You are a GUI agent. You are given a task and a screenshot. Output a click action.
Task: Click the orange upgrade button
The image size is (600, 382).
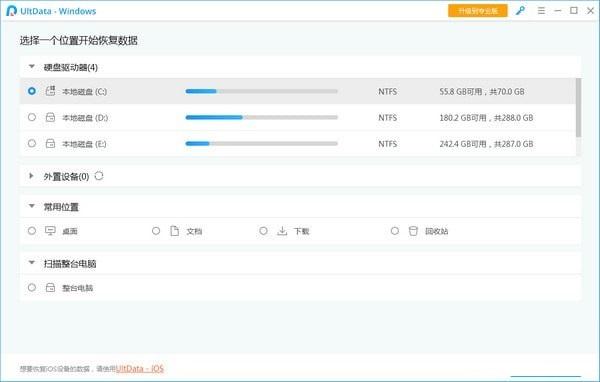coord(478,11)
